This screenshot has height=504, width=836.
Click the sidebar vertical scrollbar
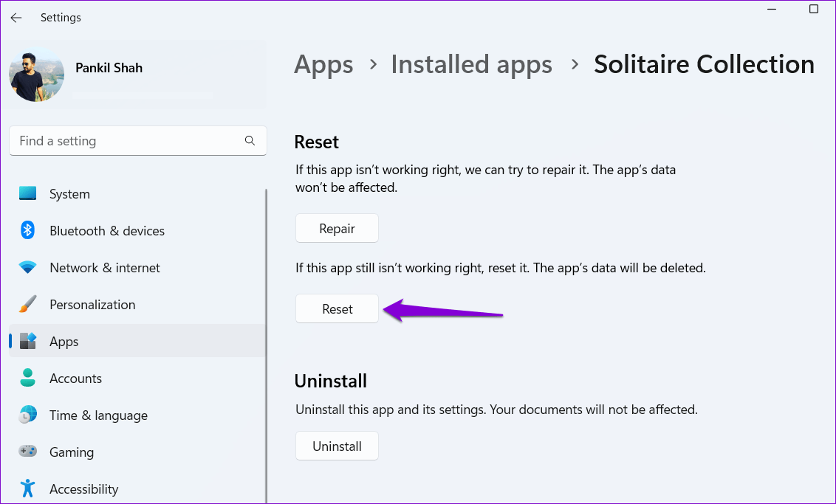coord(266,346)
